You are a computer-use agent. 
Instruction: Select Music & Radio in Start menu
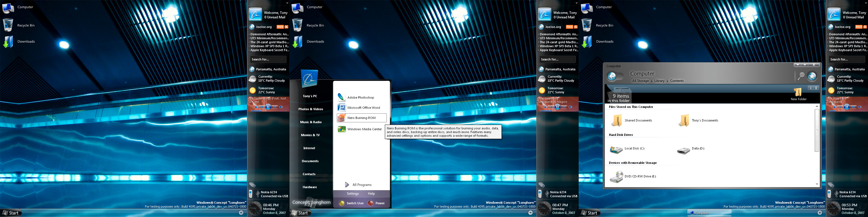310,122
